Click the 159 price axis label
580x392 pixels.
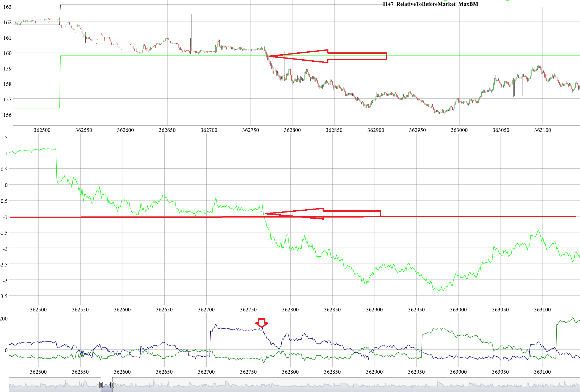coord(7,69)
